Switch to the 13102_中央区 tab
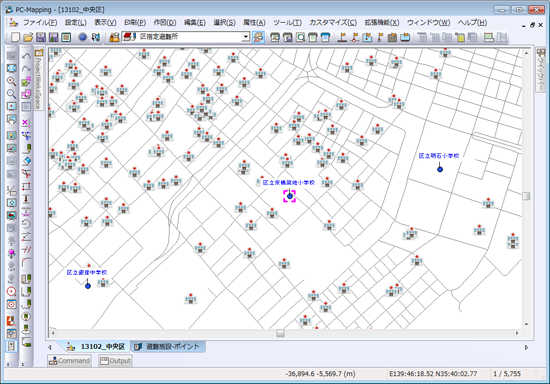The image size is (550, 384). point(96,346)
